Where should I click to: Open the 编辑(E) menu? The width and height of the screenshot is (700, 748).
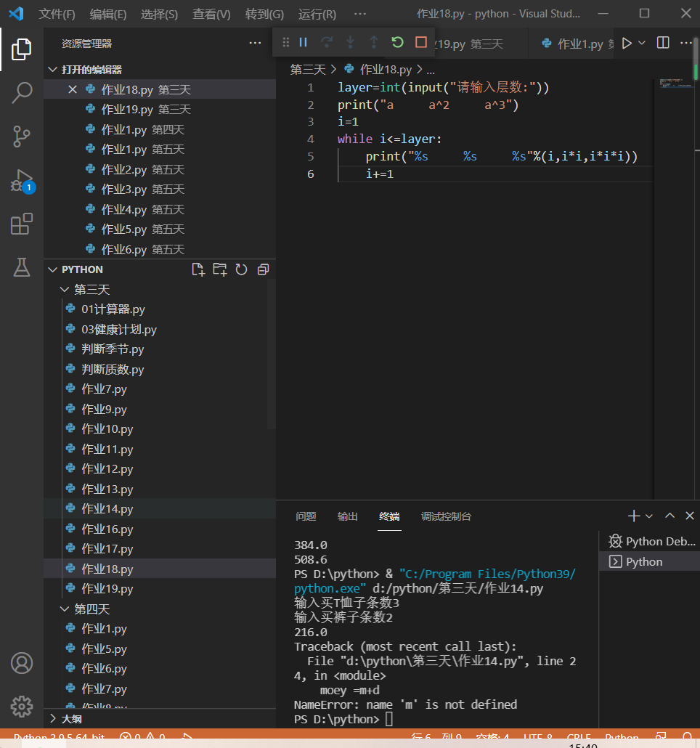click(x=108, y=15)
